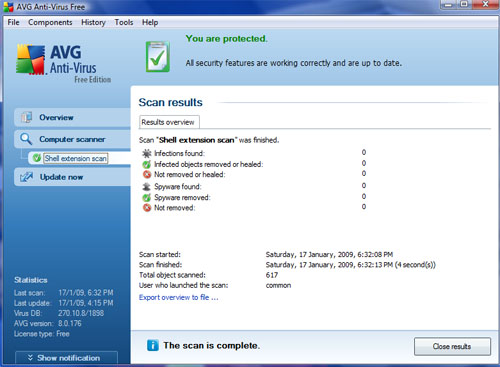Click the blue info icon near scan complete
This screenshot has width=500, height=367.
pos(153,345)
